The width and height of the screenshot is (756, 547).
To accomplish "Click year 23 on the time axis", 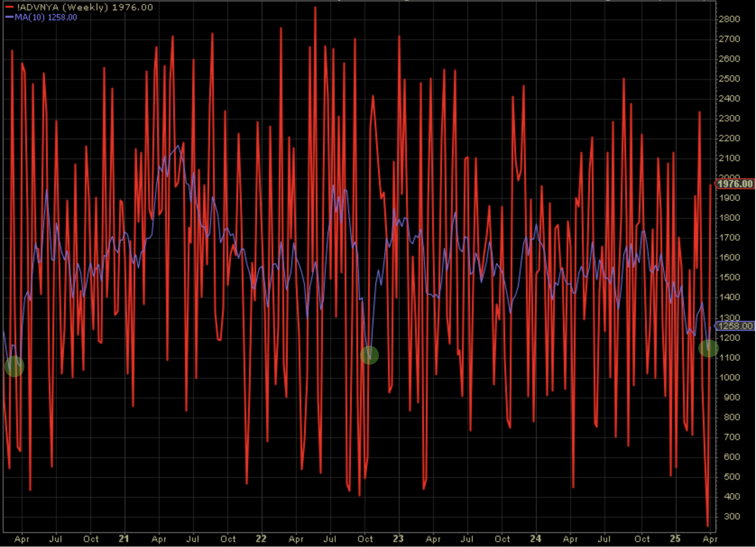I will [398, 539].
